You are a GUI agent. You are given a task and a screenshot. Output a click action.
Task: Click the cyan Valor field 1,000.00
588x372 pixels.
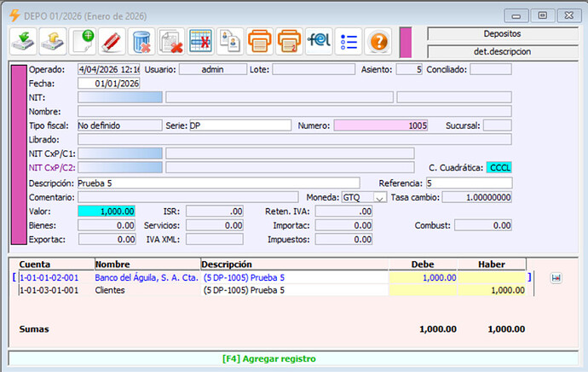pos(107,212)
